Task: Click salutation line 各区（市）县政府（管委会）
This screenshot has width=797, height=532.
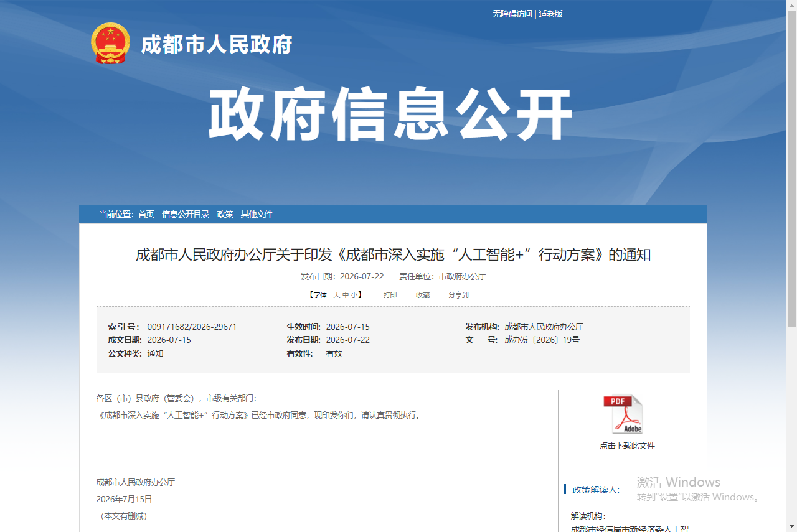Action: [x=176, y=398]
